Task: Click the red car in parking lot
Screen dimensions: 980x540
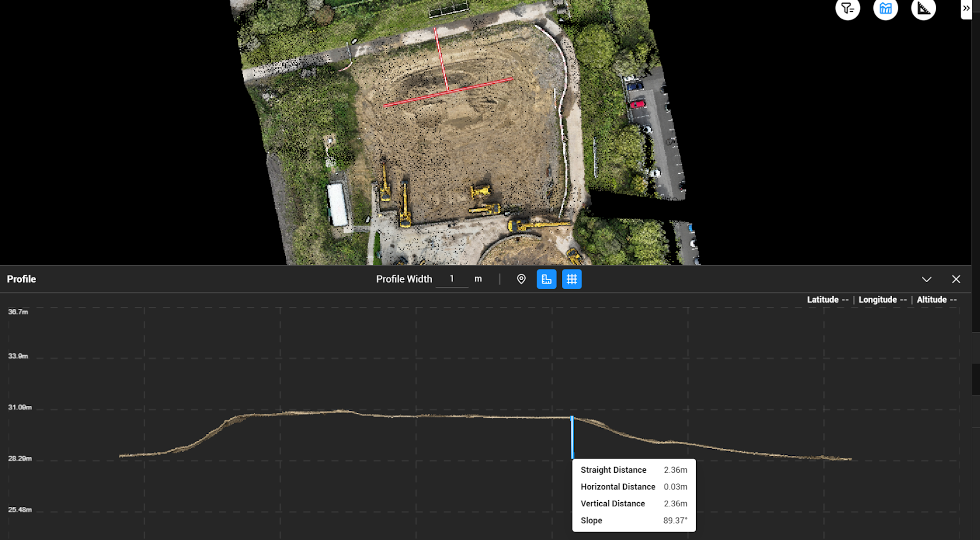Action: click(637, 104)
